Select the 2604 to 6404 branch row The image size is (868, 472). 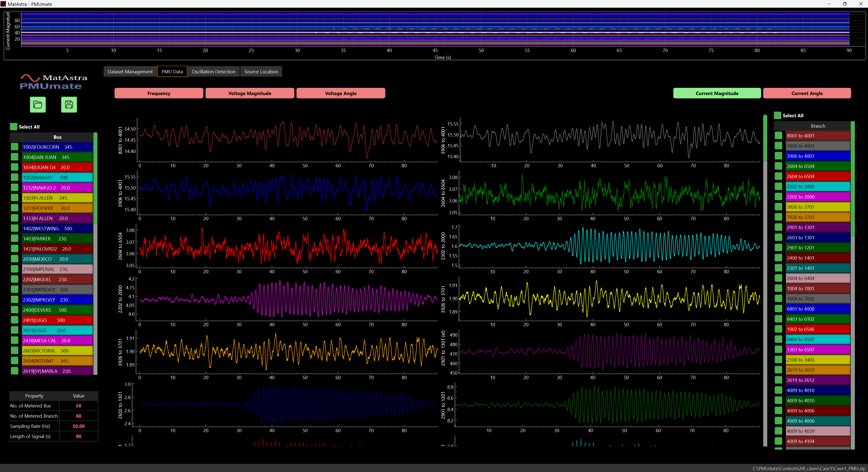(x=818, y=278)
